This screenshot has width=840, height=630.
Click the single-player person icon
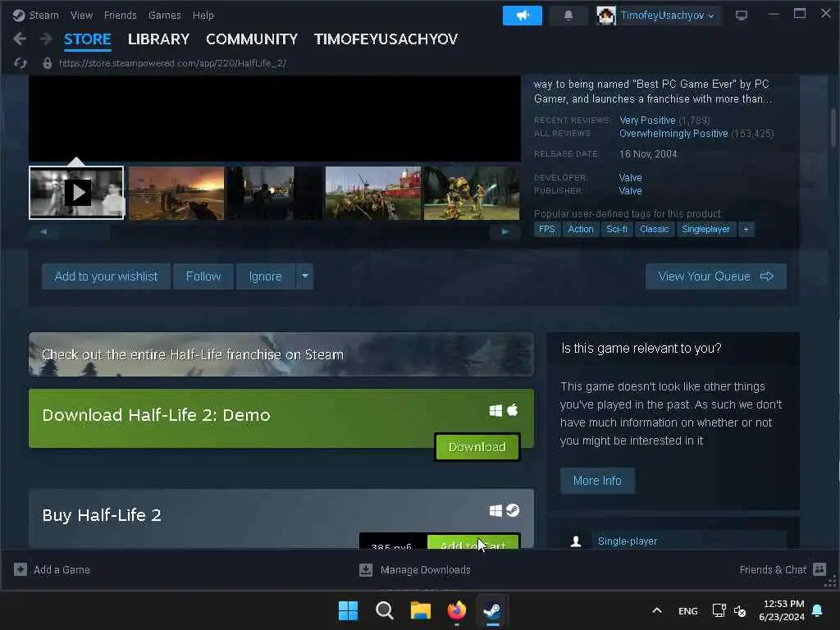point(576,541)
